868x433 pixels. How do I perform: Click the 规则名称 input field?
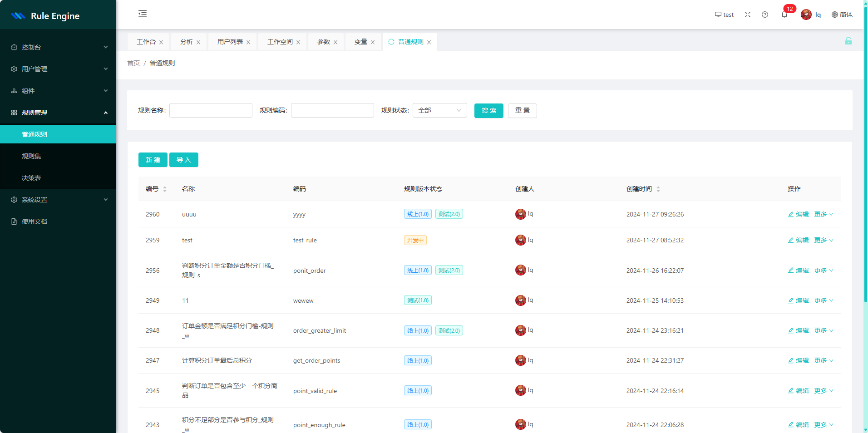tap(211, 110)
